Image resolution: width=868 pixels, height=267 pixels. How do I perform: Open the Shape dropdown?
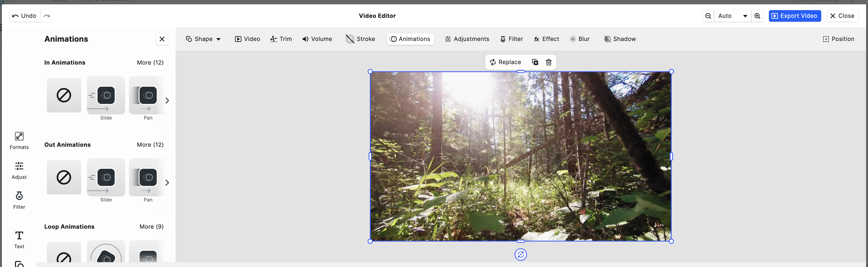click(x=203, y=39)
